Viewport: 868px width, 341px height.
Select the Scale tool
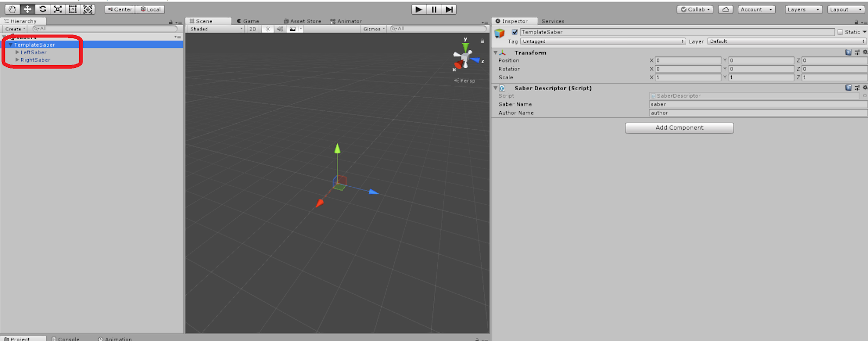(x=58, y=9)
